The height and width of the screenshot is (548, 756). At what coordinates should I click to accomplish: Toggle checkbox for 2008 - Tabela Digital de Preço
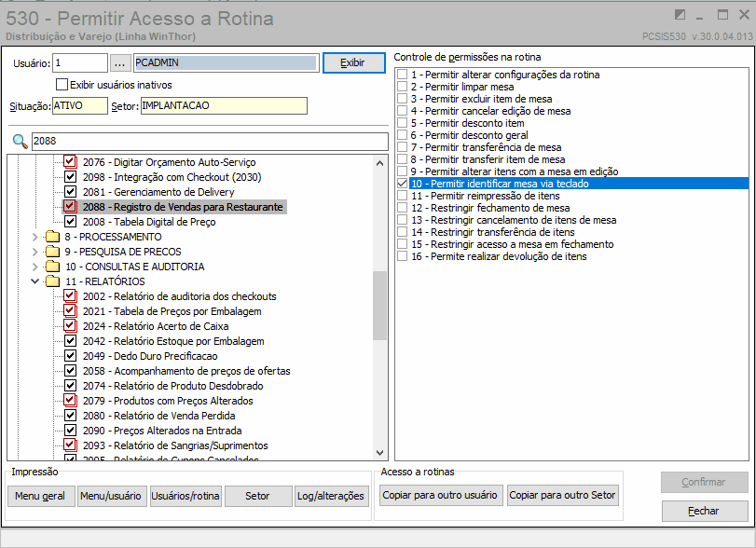pyautogui.click(x=70, y=222)
